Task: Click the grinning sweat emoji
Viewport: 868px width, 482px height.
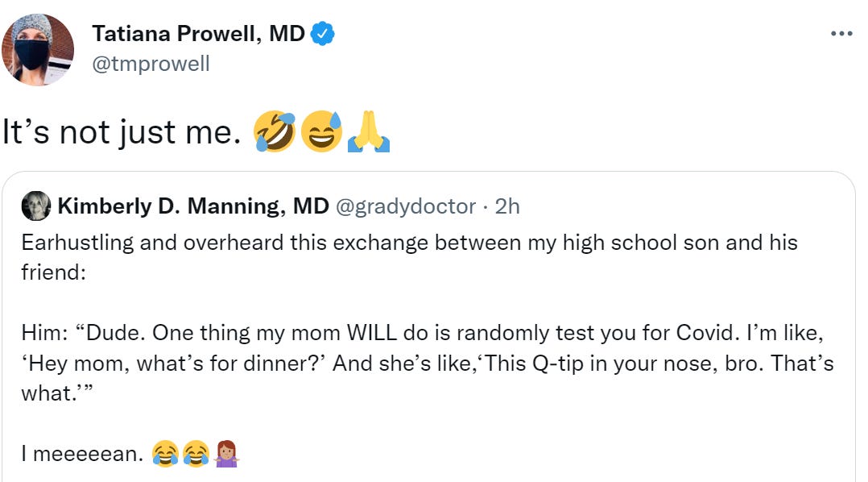Action: (321, 132)
